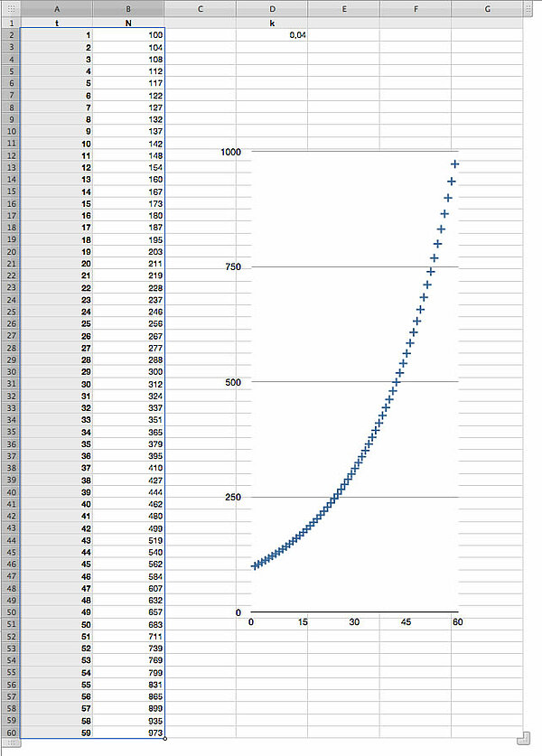Click the topmost data point in chart

coord(455,163)
